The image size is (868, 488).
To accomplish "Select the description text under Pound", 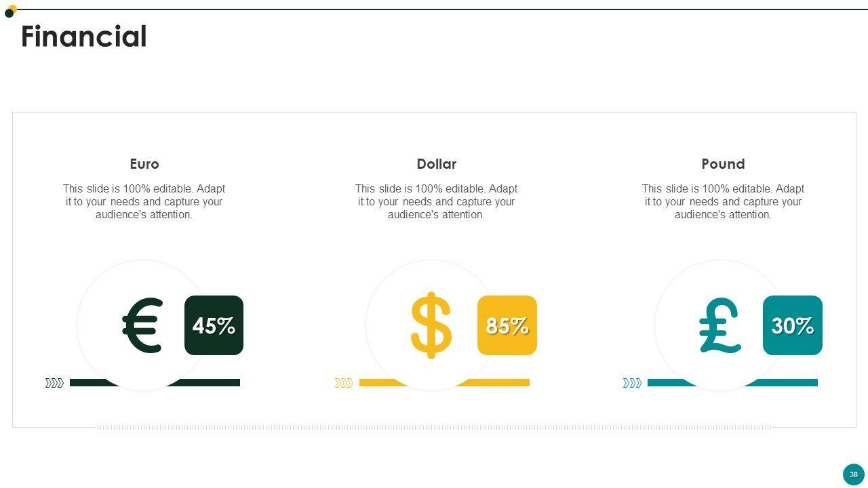I will 723,201.
